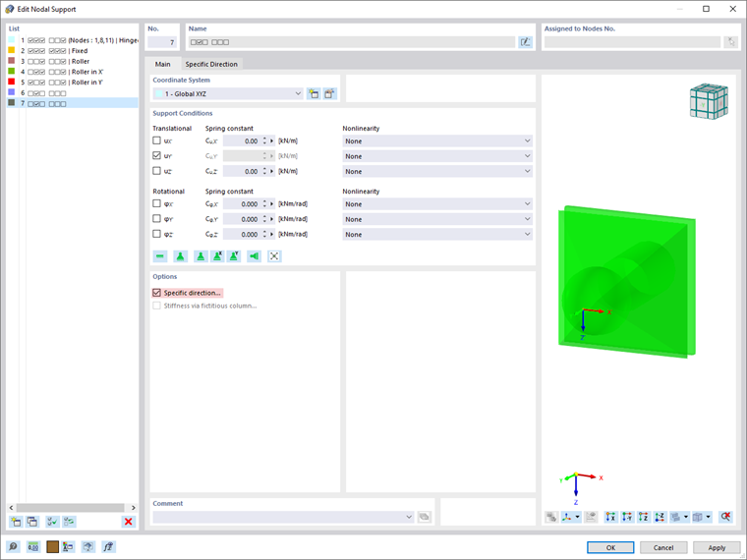Create a new coordinate system icon

[313, 93]
